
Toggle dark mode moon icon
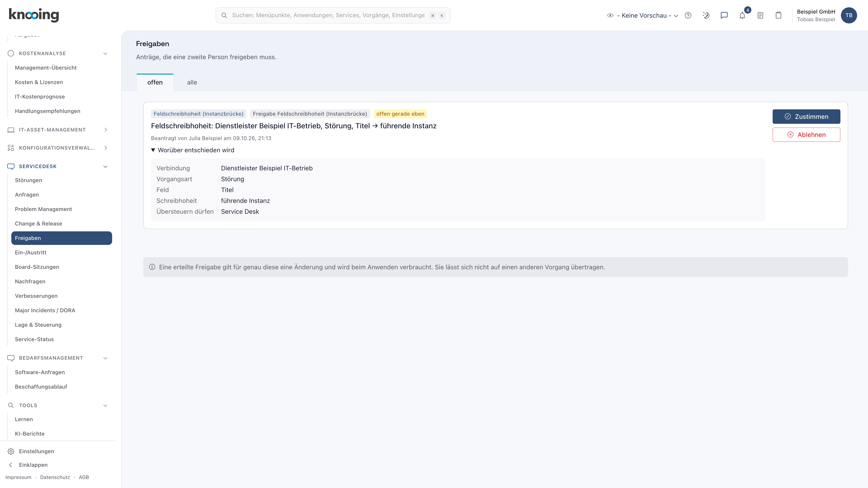tap(706, 16)
